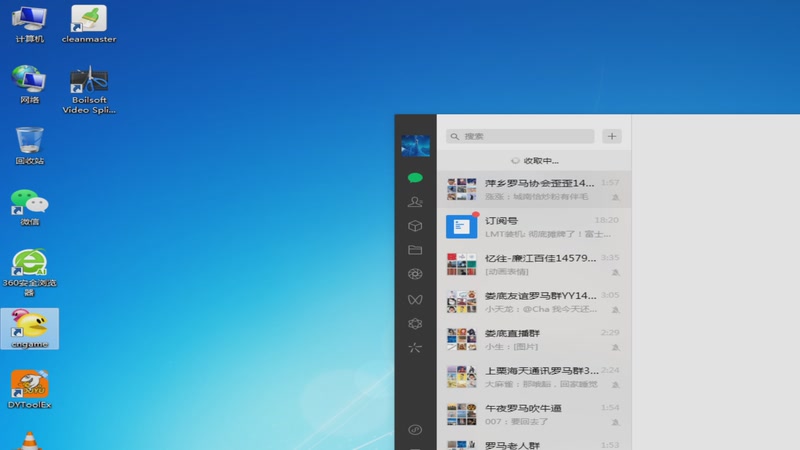This screenshot has height=450, width=800.
Task: Click the muted bell on 午夜罗马吹牛逼 row
Action: pyautogui.click(x=615, y=422)
